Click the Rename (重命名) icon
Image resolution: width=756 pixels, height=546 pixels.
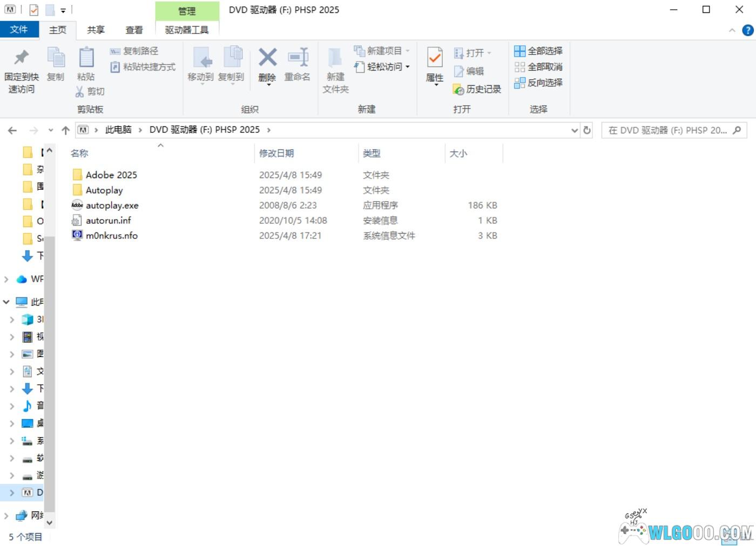pyautogui.click(x=298, y=58)
